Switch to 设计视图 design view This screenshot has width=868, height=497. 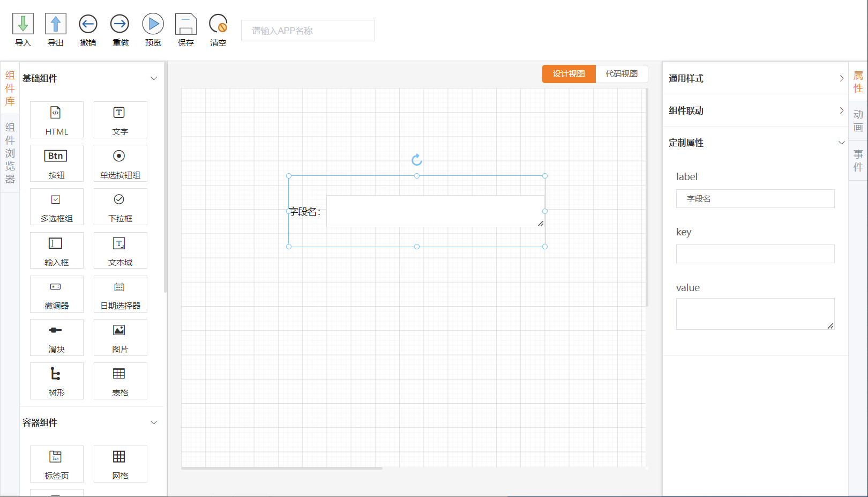click(x=569, y=74)
